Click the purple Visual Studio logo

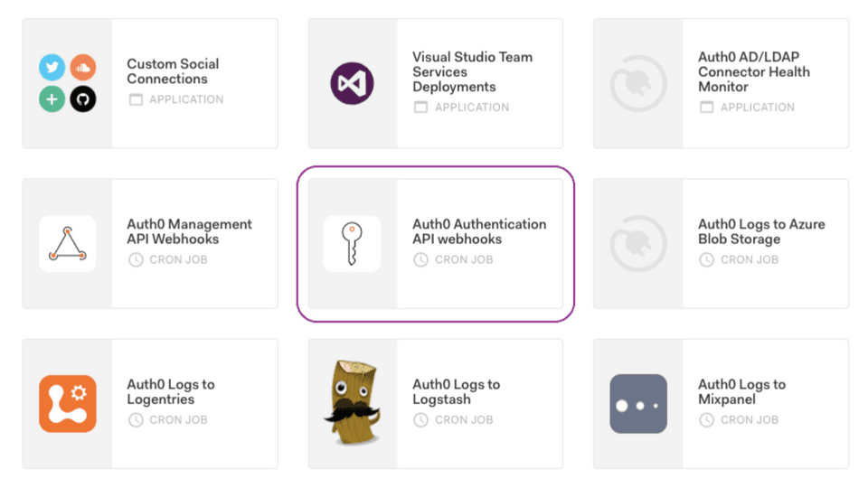pyautogui.click(x=352, y=83)
